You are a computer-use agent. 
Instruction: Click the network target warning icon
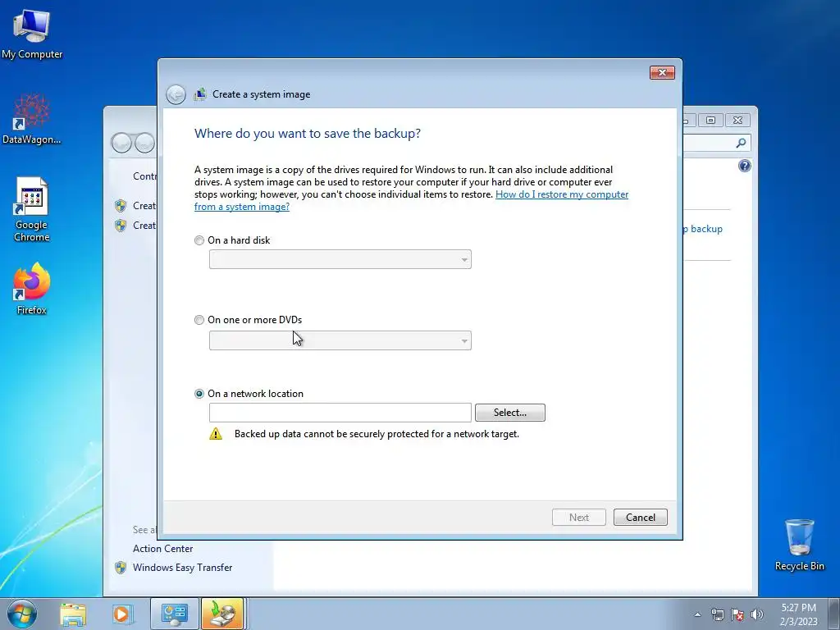click(216, 434)
